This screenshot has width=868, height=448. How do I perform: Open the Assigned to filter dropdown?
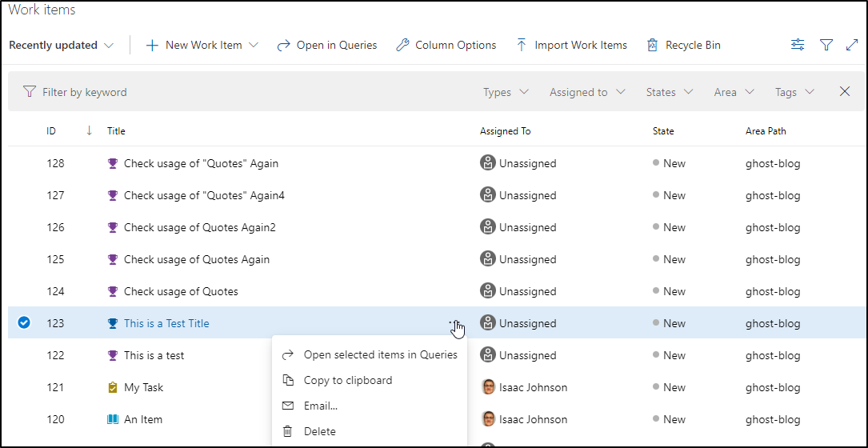point(587,93)
